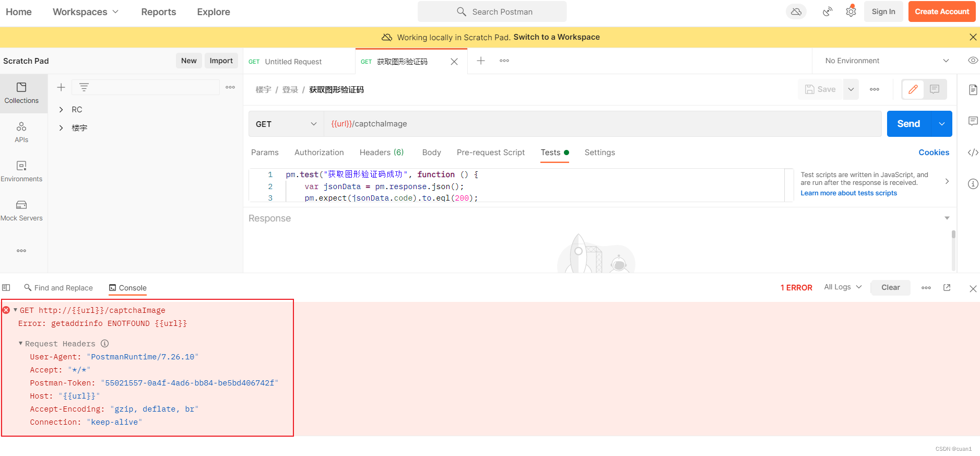The width and height of the screenshot is (980, 456).
Task: Open the Settings request tab
Action: (x=600, y=153)
